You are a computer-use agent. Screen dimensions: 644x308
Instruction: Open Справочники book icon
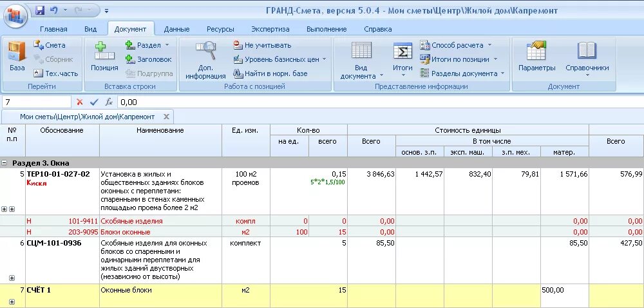(x=587, y=50)
